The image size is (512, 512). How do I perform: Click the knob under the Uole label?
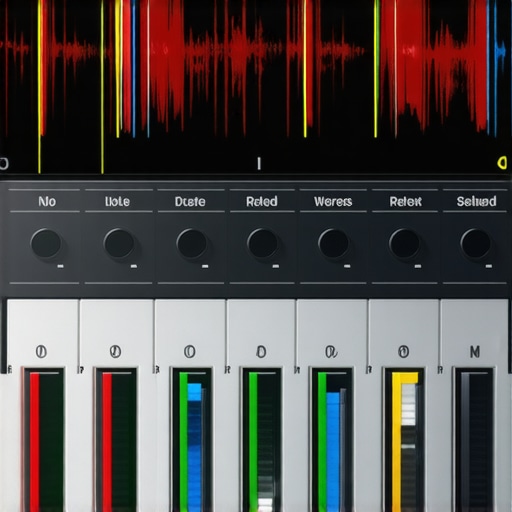[x=119, y=243]
